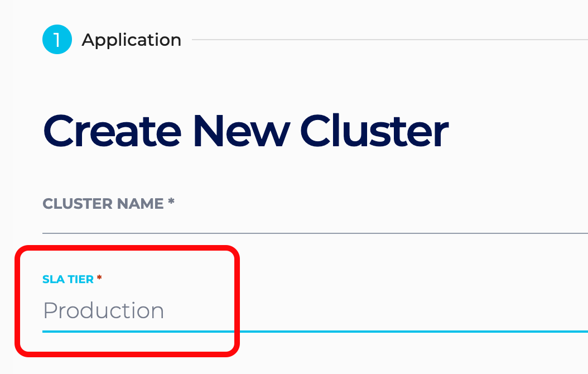Image resolution: width=588 pixels, height=374 pixels.
Task: Click the divider line after Application
Action: tap(391, 39)
